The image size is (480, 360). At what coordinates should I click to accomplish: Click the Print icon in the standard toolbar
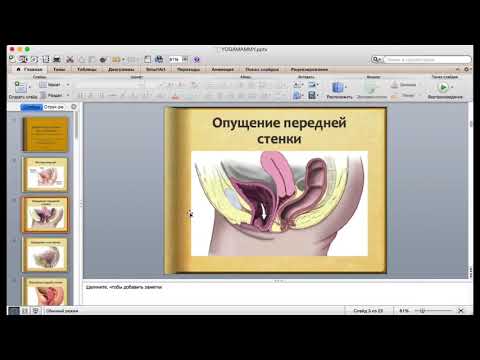pos(57,59)
